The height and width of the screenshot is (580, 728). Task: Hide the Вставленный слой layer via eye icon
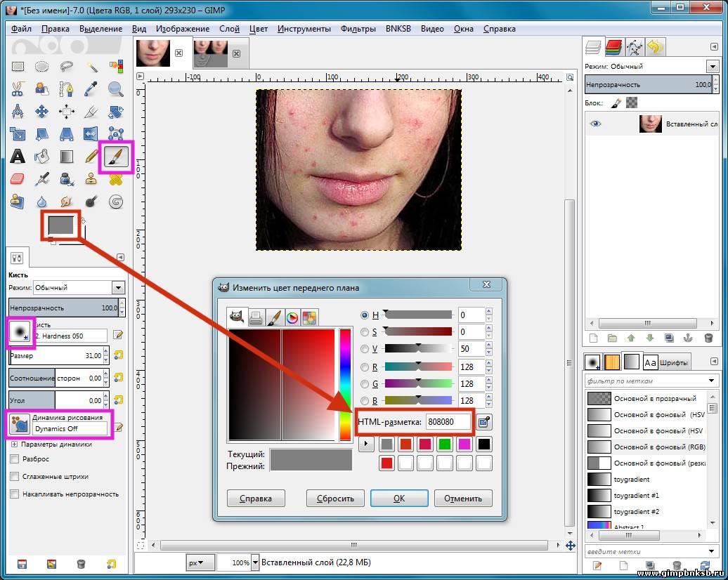(595, 124)
